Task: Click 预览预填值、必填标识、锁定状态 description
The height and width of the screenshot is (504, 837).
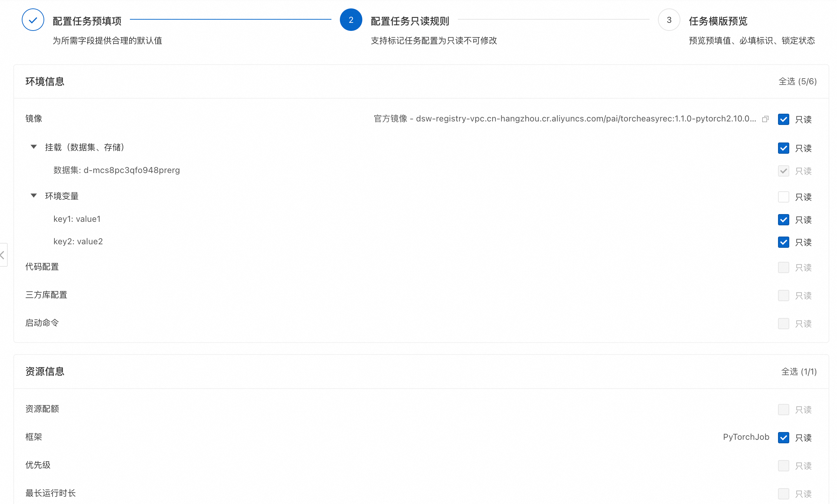Action: coord(752,41)
